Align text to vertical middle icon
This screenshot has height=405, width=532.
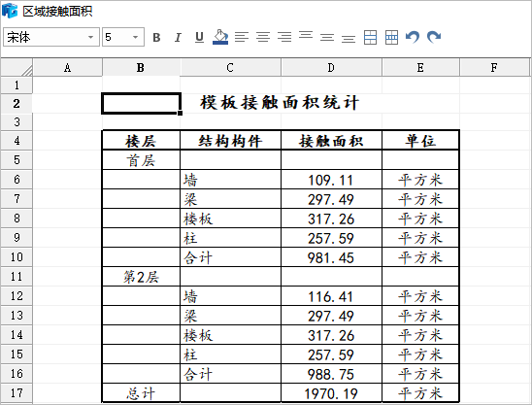click(327, 37)
